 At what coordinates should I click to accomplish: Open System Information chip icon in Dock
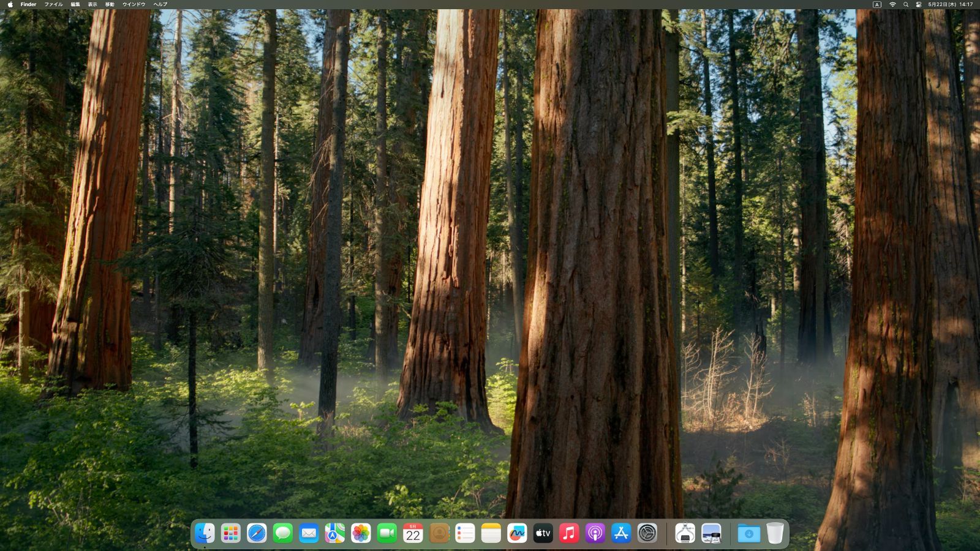685,533
